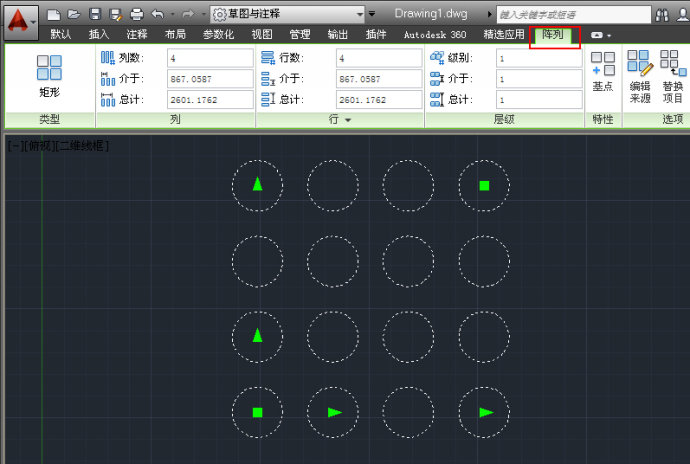Undo the last action with the arrow icon
Image resolution: width=690 pixels, height=464 pixels.
(x=158, y=15)
